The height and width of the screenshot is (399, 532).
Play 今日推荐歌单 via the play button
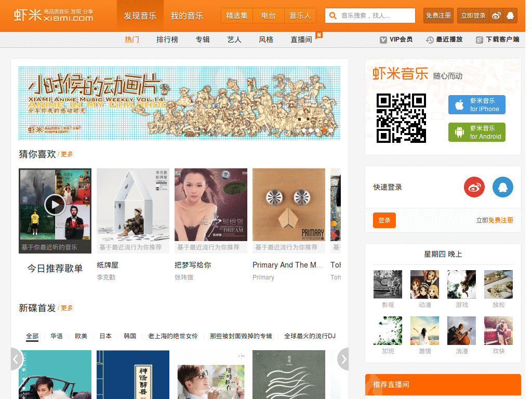click(55, 205)
